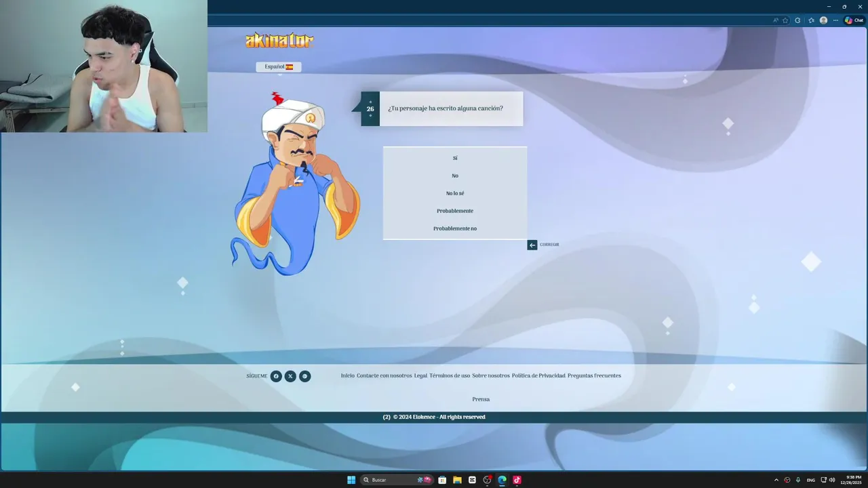The image size is (868, 488).
Task: Click the Akinator genie character
Action: tap(295, 184)
